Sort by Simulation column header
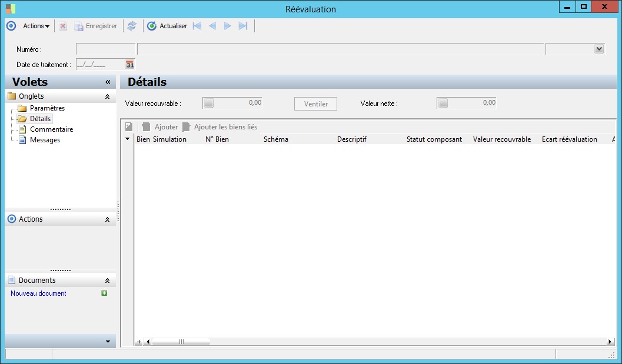Image resolution: width=622 pixels, height=364 pixels. pos(170,139)
